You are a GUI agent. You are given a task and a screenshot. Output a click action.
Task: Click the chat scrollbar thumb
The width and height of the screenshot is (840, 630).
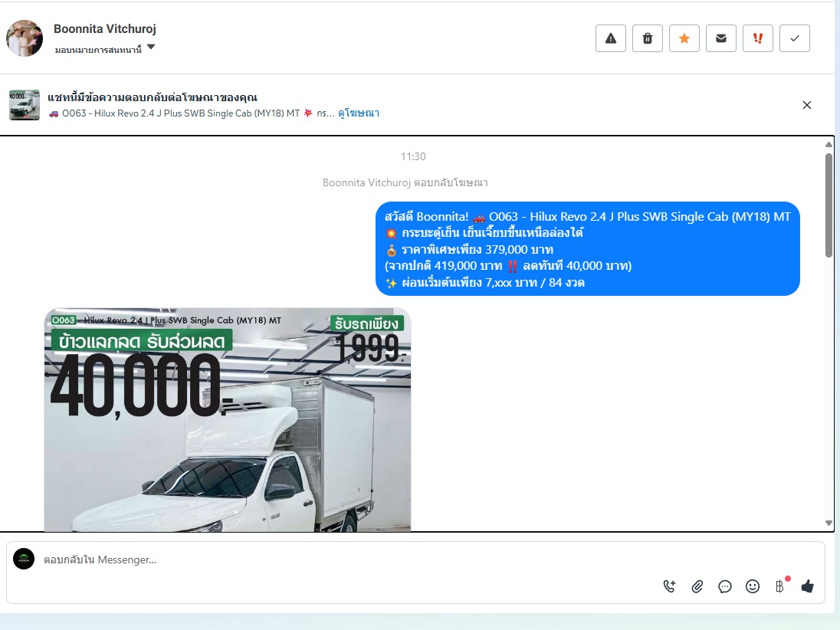(x=829, y=205)
